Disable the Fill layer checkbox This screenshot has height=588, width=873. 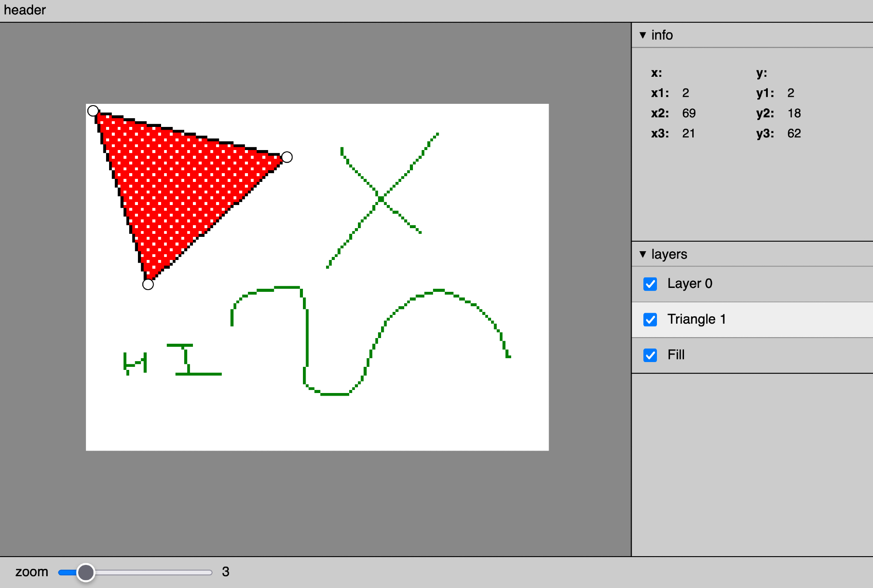point(650,355)
